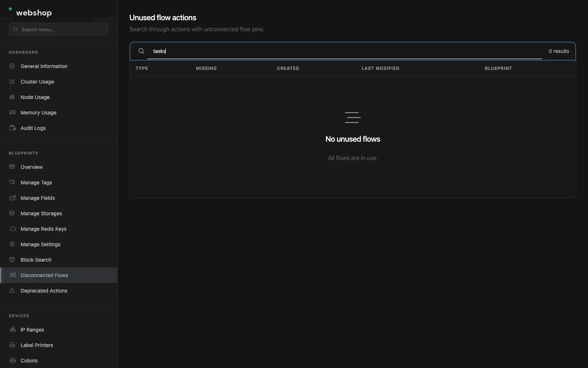
Task: Click the Manage Settings gear icon
Action: pos(12,244)
